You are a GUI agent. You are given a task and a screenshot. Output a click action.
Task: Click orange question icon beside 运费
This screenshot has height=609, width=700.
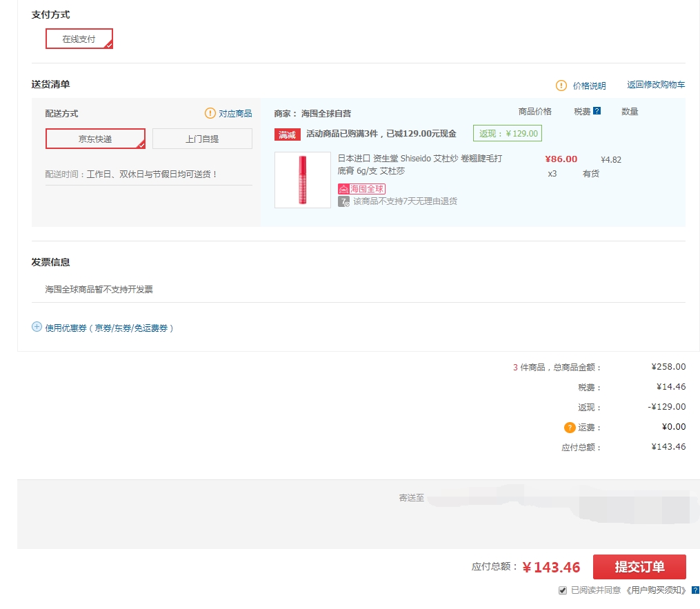[570, 428]
